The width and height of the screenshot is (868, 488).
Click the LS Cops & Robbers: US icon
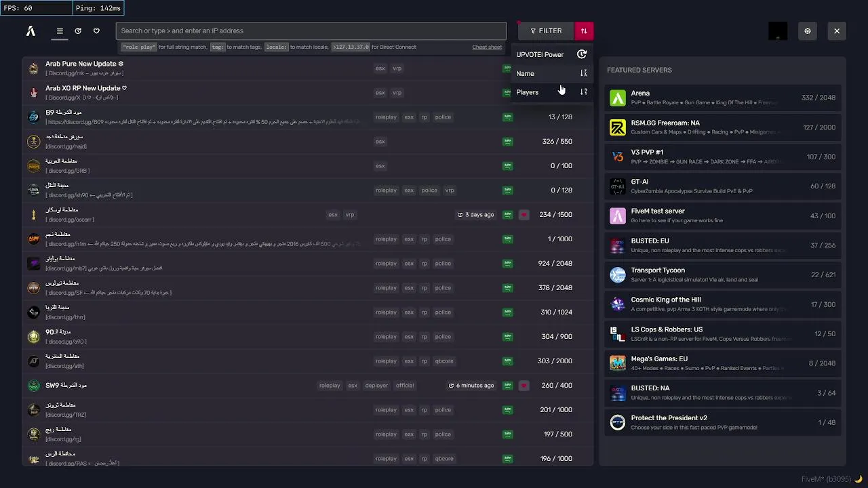(x=617, y=333)
